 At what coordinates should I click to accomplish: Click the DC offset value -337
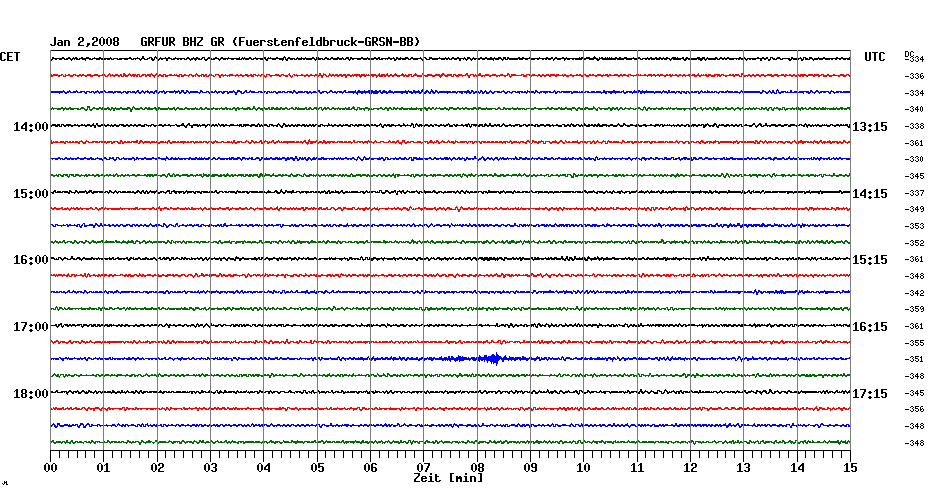point(914,193)
